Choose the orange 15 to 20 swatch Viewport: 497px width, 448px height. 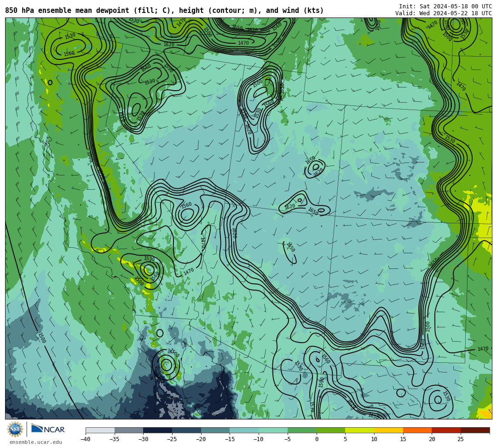[417, 430]
